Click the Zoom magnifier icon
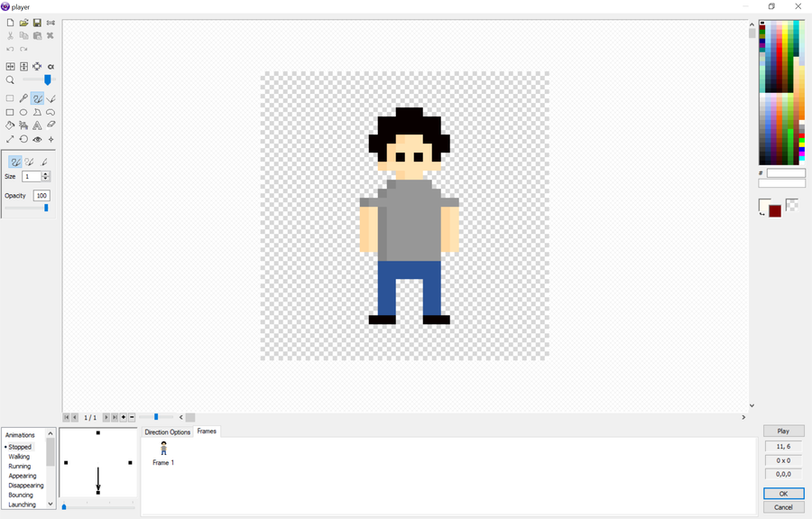 click(x=10, y=79)
